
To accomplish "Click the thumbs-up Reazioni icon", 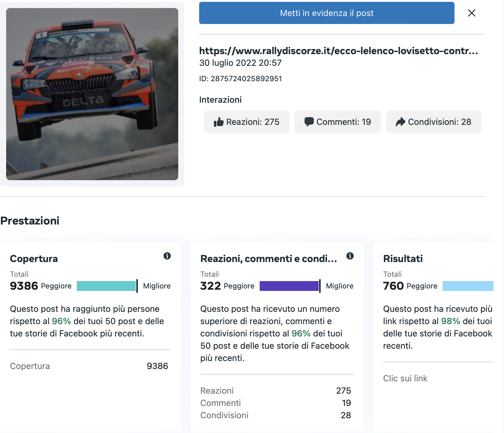I will point(219,122).
